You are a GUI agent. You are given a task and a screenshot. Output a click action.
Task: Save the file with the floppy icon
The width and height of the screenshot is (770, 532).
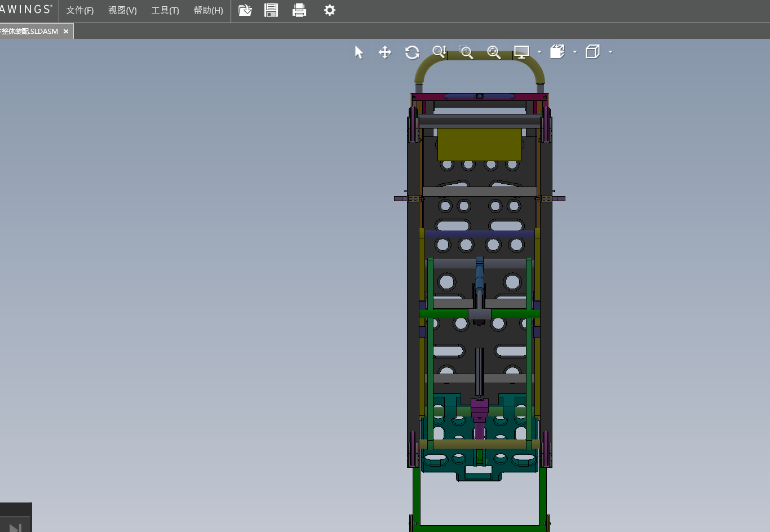tap(271, 10)
